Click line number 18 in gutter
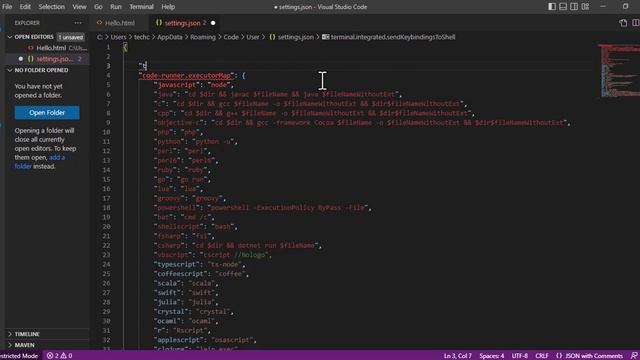The width and height of the screenshot is (640, 360). (106, 207)
